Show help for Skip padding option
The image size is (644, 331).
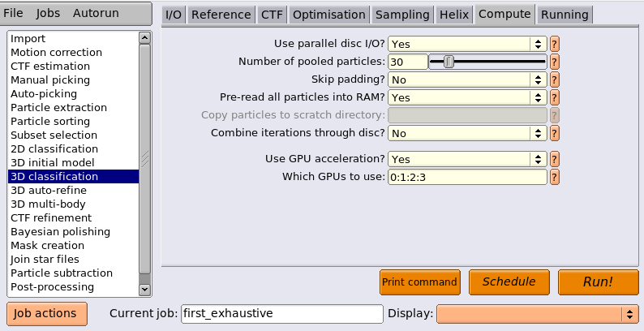(555, 80)
